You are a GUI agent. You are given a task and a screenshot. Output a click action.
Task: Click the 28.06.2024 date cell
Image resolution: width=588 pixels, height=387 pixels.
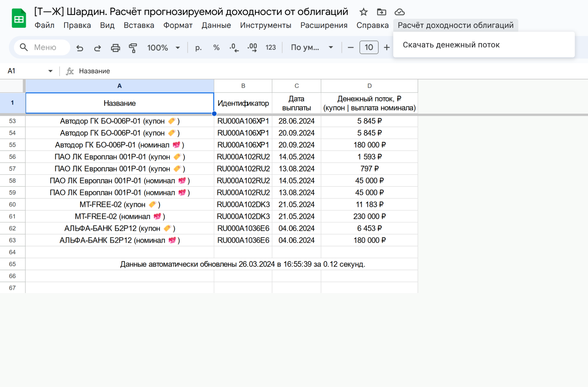297,121
